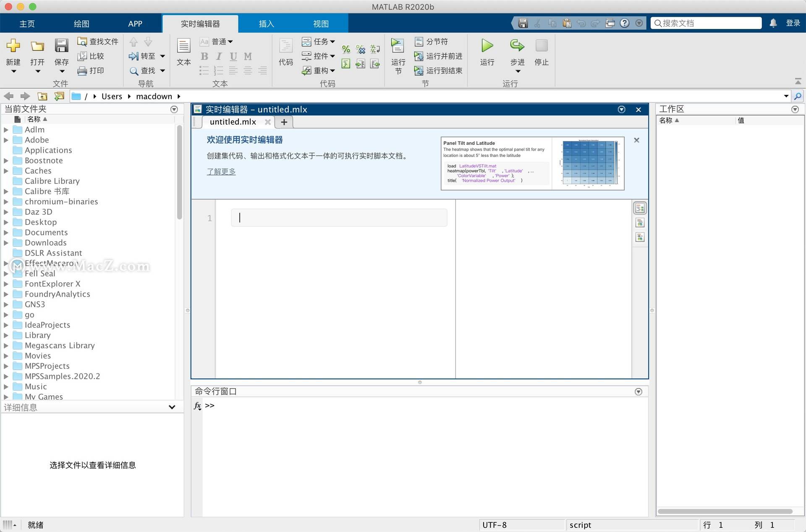Dismiss the welcome banner
806x532 pixels.
tap(636, 140)
